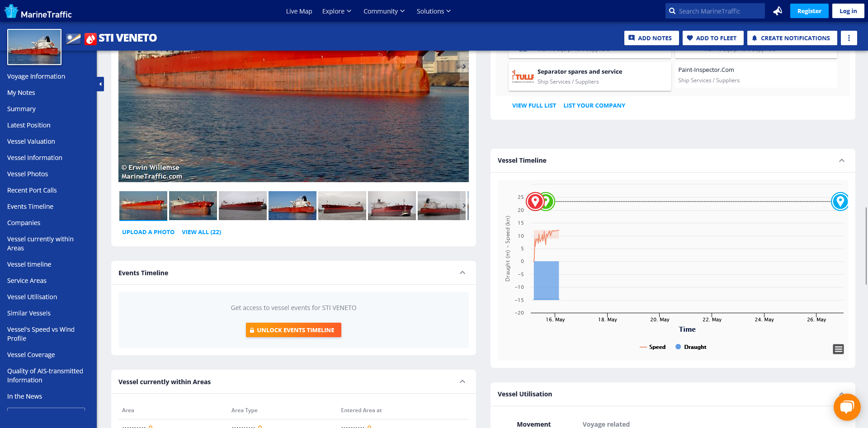Click LIST YOUR COMPANY link
The image size is (868, 428).
[594, 105]
